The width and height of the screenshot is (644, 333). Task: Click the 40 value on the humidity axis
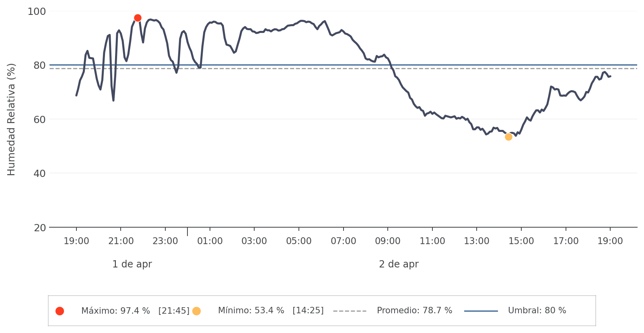click(x=39, y=173)
